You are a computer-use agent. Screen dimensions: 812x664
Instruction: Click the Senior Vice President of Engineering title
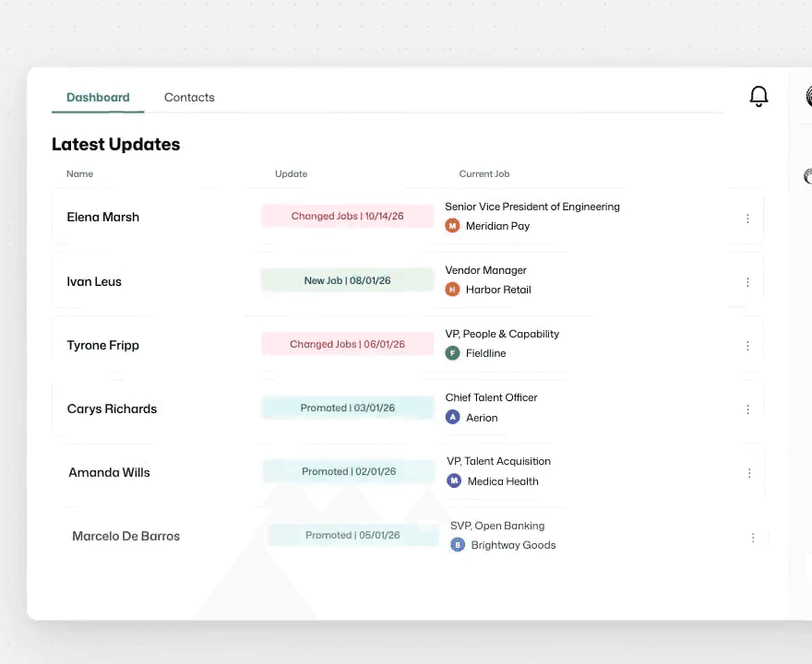click(532, 207)
